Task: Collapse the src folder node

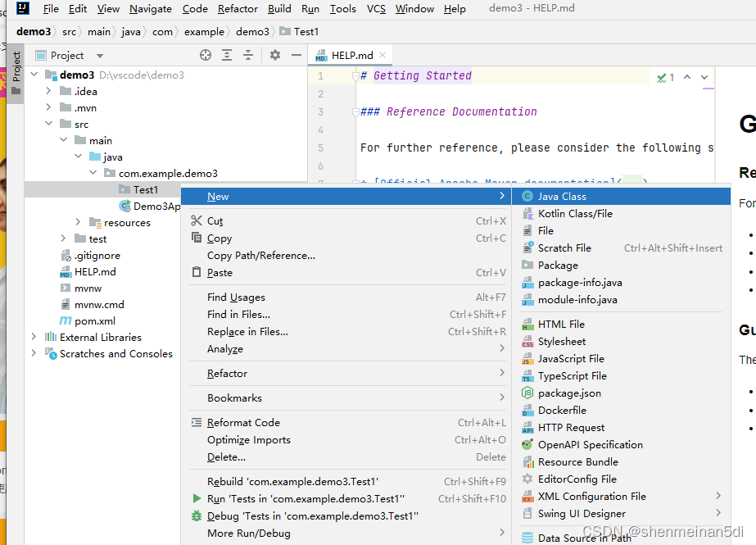Action: [47, 124]
